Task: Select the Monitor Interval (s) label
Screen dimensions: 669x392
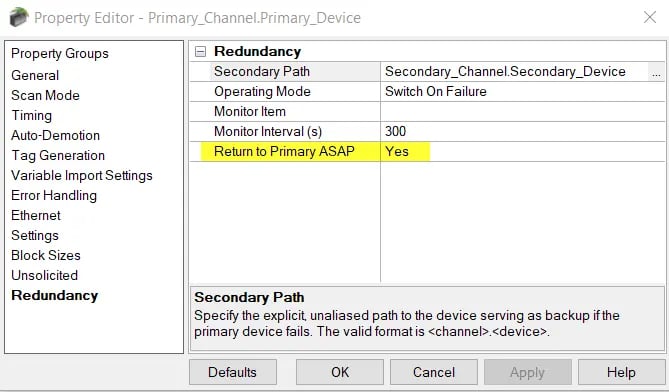Action: 268,132
